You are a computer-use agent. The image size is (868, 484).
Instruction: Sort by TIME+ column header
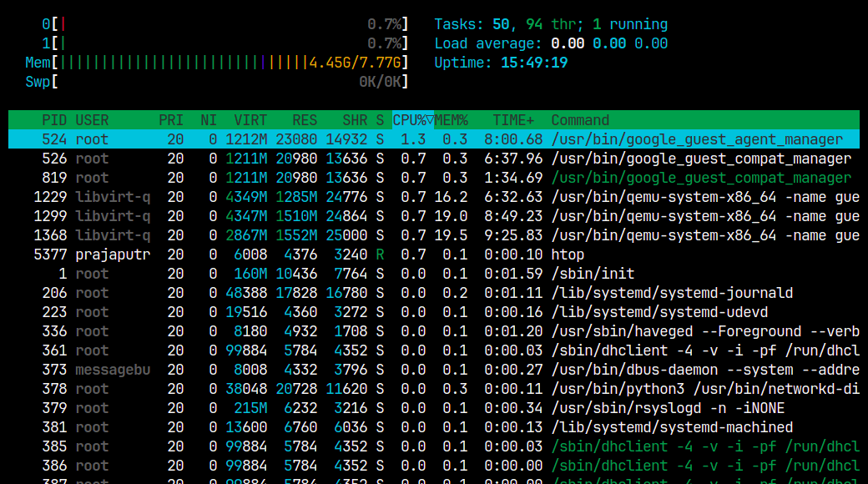[513, 120]
